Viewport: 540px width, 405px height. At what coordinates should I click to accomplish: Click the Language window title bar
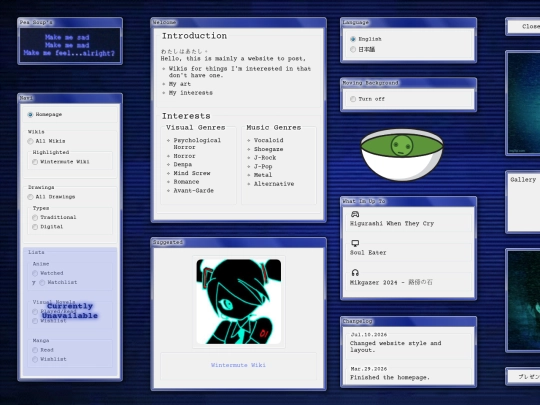408,22
